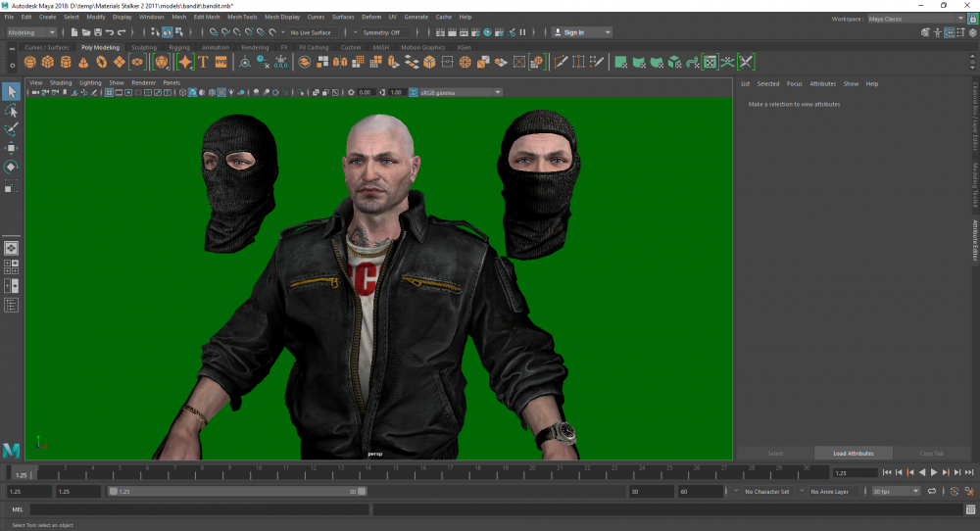
Task: Open the Maya Classic workspace dropdown
Action: pos(915,19)
